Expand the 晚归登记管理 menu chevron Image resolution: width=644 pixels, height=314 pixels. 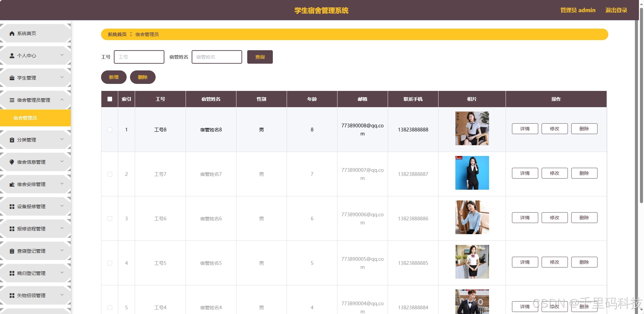tap(62, 273)
